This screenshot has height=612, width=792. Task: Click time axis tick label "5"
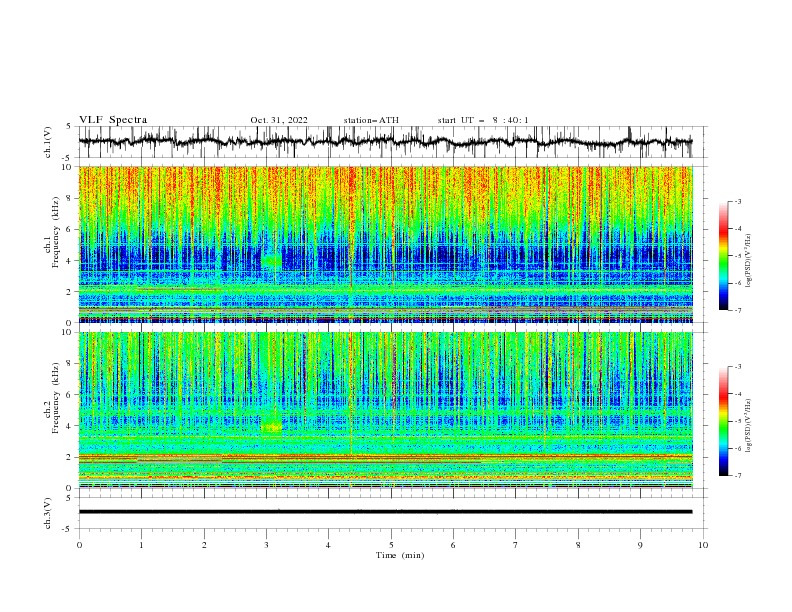tap(391, 545)
